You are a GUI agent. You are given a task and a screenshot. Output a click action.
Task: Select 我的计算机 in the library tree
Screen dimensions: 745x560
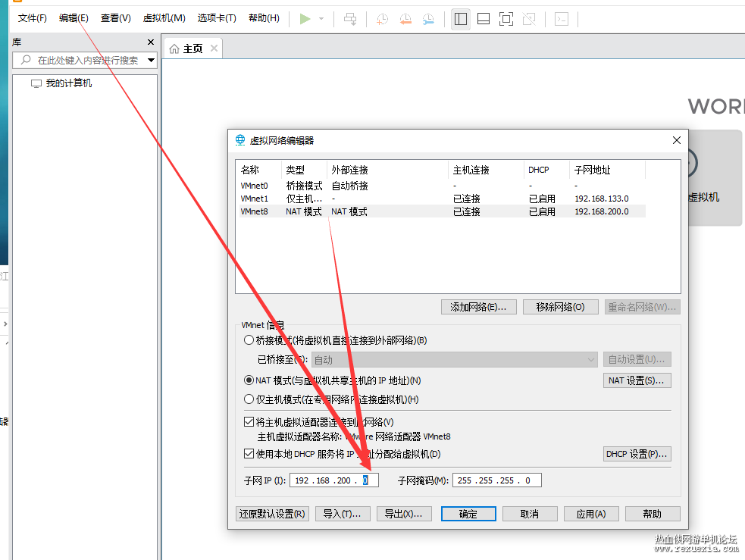(x=68, y=83)
